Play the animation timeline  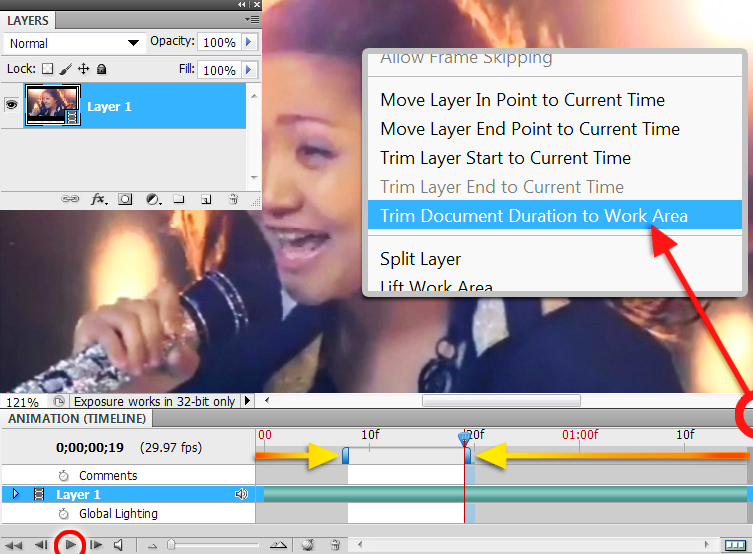71,545
